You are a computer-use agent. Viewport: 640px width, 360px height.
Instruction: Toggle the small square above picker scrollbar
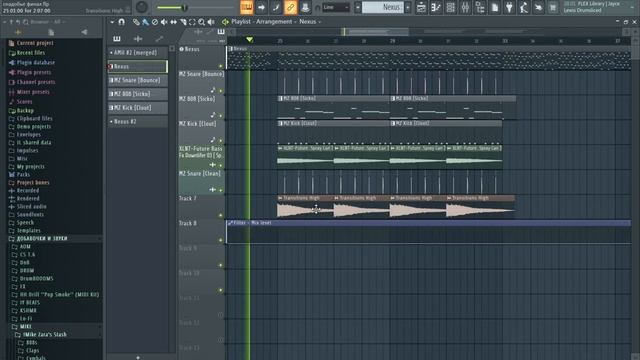coord(172,49)
